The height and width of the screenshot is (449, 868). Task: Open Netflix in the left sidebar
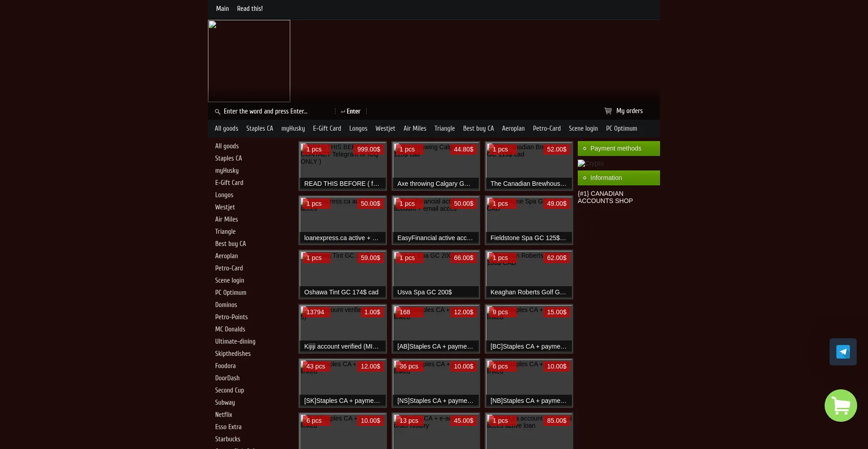point(223,415)
